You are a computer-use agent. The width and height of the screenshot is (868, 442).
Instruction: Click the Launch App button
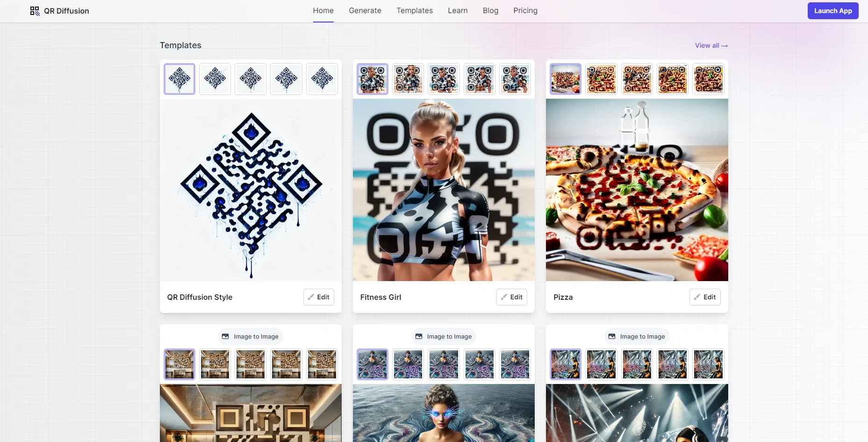pos(833,11)
